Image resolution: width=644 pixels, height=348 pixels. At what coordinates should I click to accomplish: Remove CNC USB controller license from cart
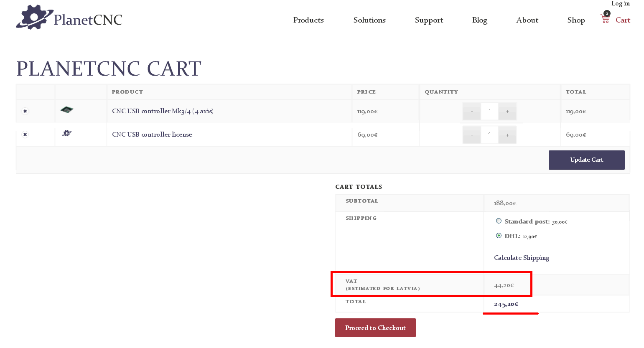pyautogui.click(x=25, y=135)
